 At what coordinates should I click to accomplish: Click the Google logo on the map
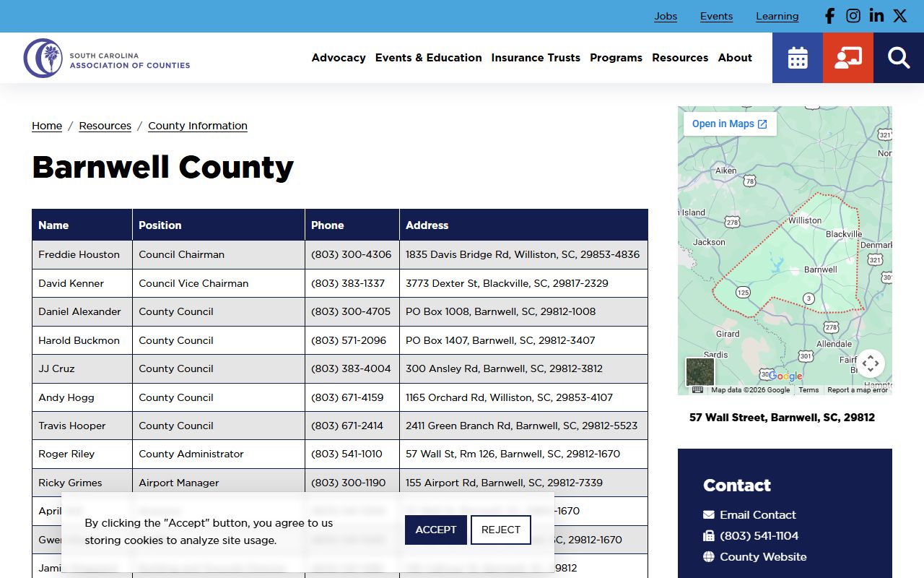(x=785, y=376)
